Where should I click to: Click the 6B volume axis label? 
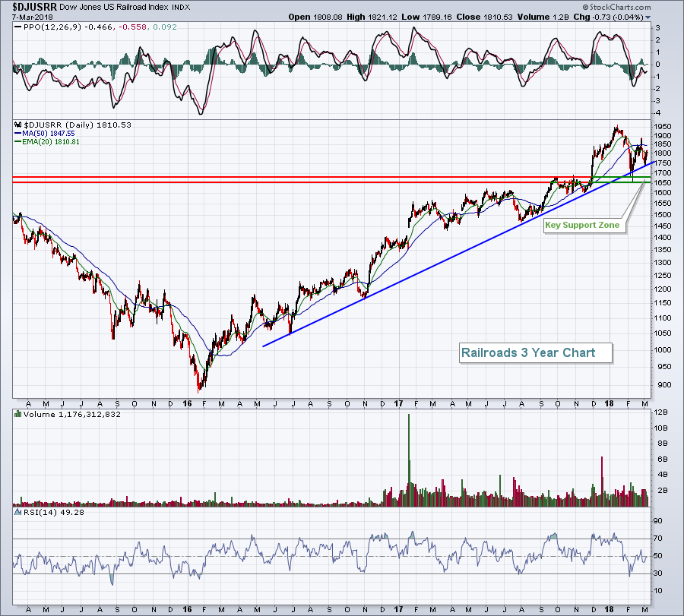(x=663, y=459)
